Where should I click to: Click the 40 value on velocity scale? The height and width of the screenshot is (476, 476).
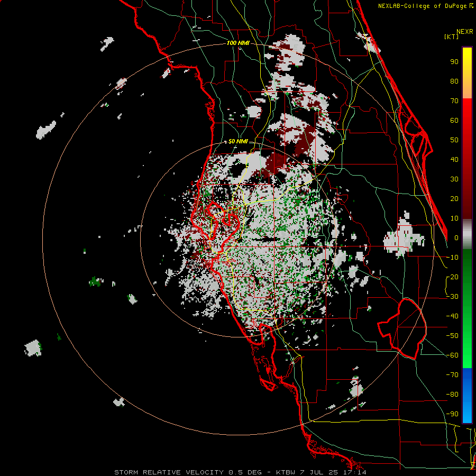pyautogui.click(x=454, y=160)
